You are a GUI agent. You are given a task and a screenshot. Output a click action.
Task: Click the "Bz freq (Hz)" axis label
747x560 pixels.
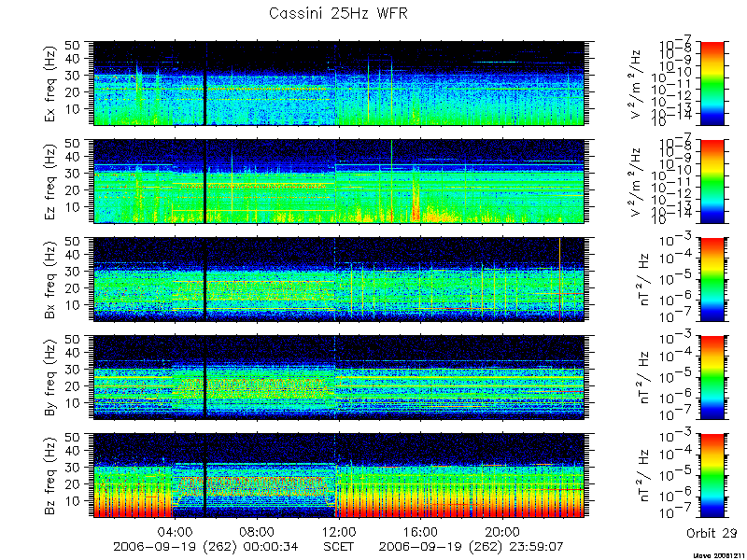[x=51, y=476]
